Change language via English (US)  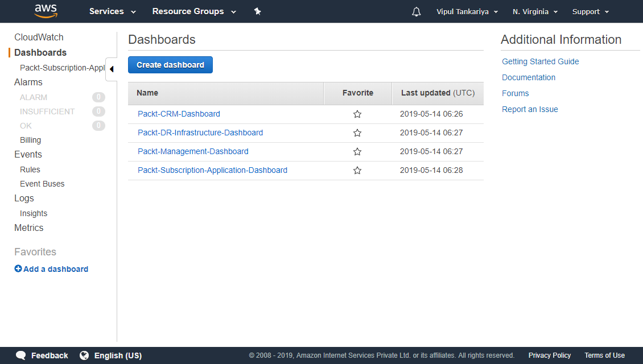click(118, 355)
